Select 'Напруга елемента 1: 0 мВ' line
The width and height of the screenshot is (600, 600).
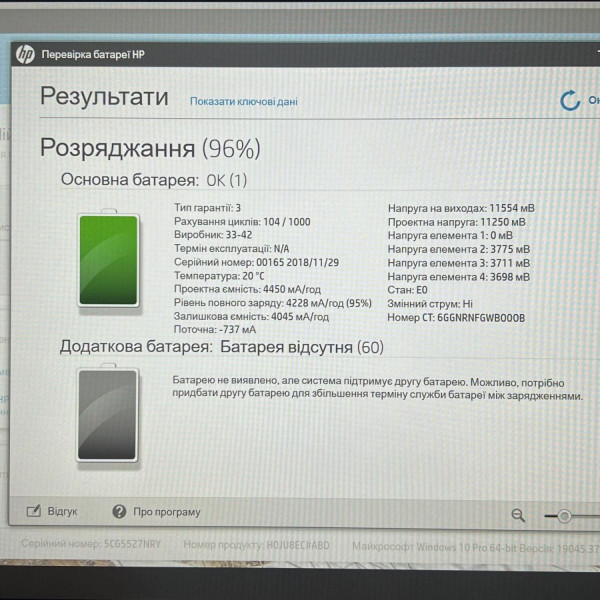tap(450, 235)
